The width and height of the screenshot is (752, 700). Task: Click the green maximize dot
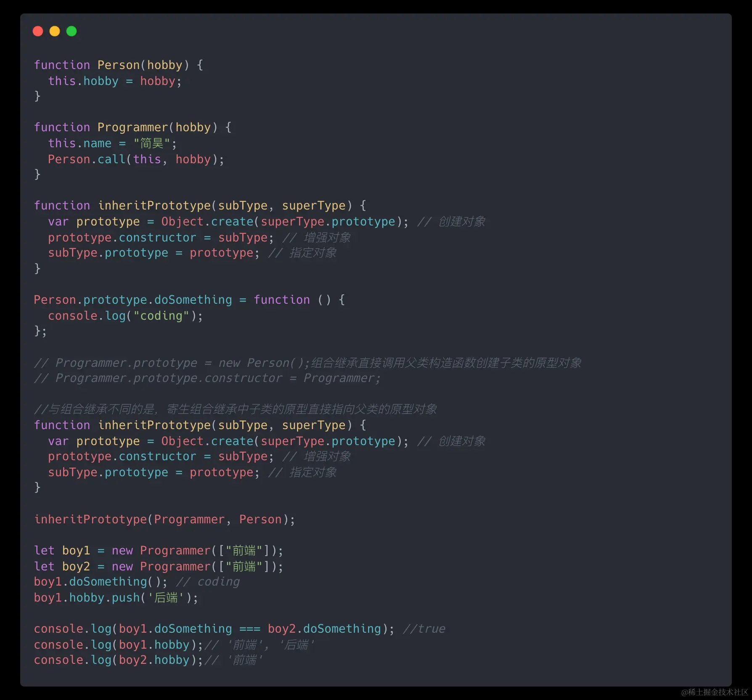[x=71, y=31]
